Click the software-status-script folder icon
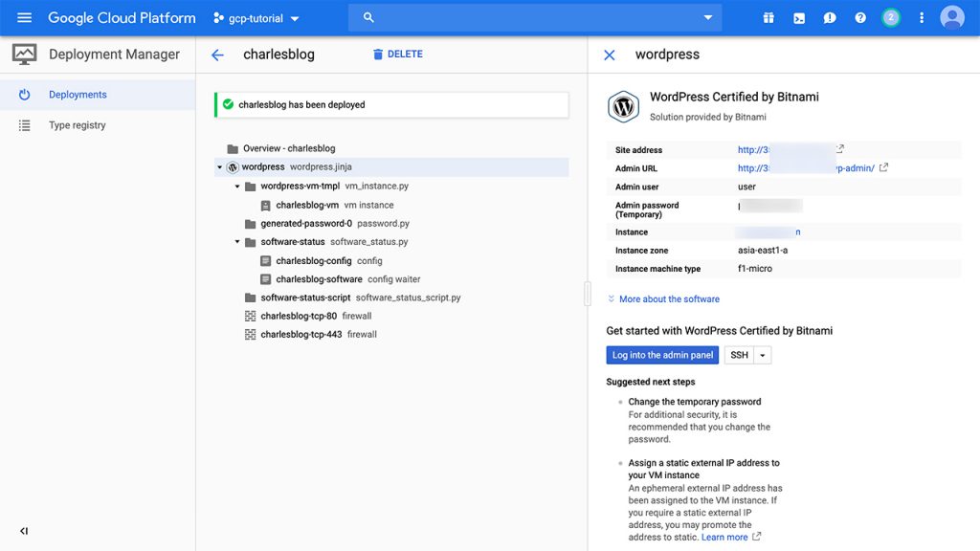 point(251,298)
